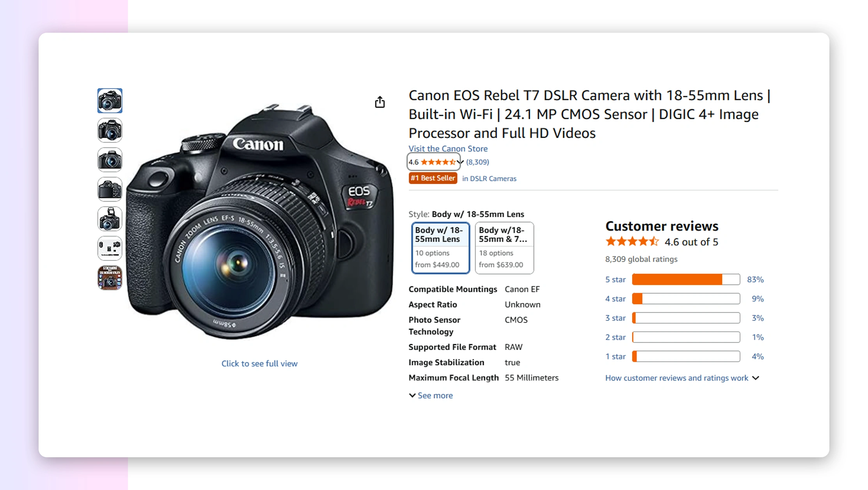Show the third thumbnail in the gallery
868x490 pixels.
click(x=110, y=160)
